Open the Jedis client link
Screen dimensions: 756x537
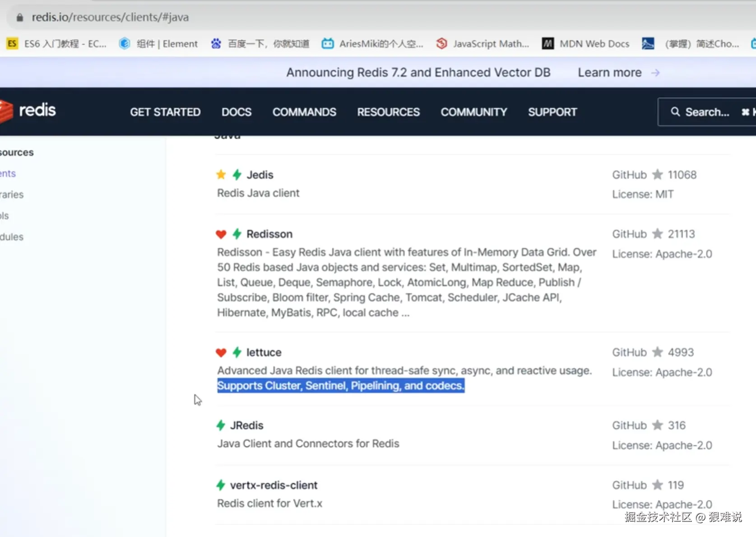[x=260, y=175]
